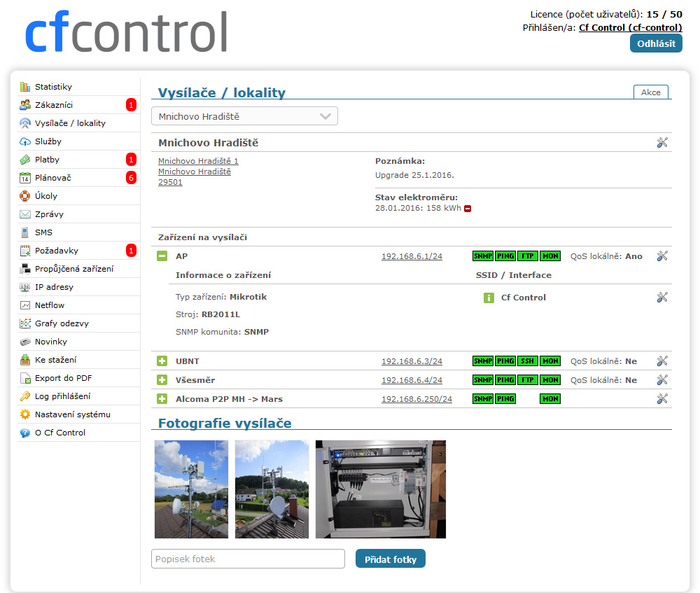Viewport: 700px width, 593px height.
Task: Click the Ke stažení download icon
Action: click(x=25, y=360)
